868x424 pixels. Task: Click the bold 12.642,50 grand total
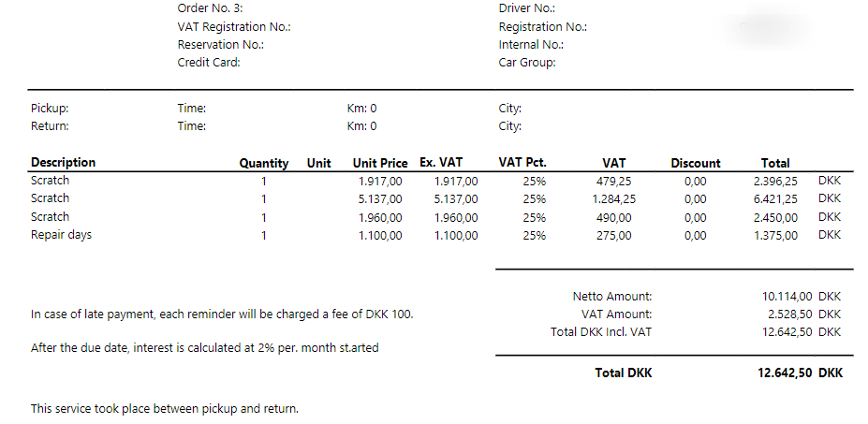tap(785, 373)
